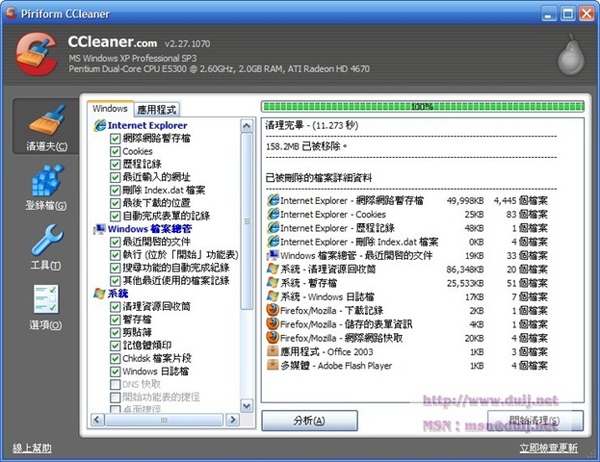Select IE icon of 刪除 Index.dat result row

273,242
